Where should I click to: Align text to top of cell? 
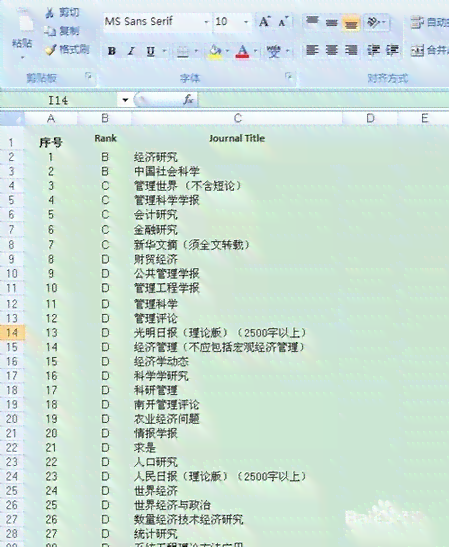pos(312,22)
